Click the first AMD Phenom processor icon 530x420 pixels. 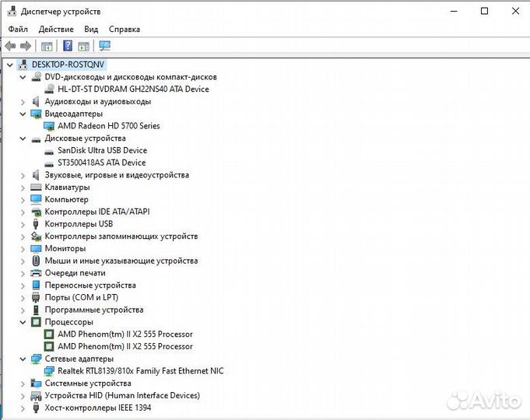coord(49,334)
